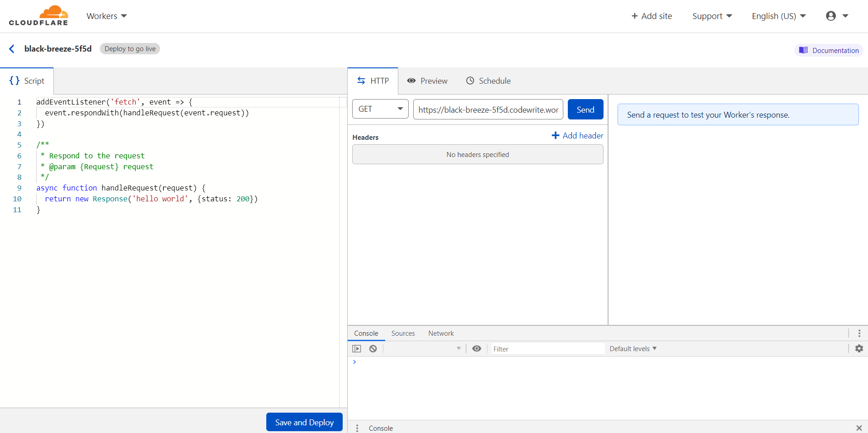This screenshot has width=868, height=433.
Task: Clear the console with the block icon
Action: click(373, 349)
